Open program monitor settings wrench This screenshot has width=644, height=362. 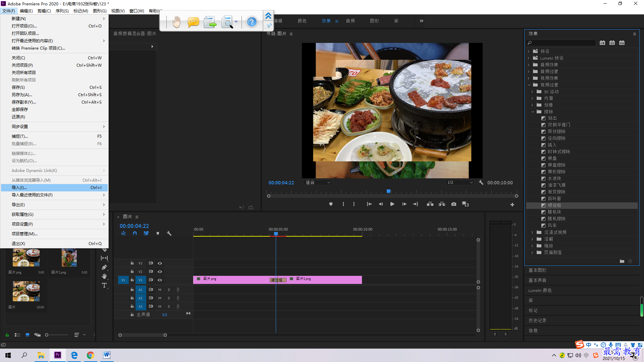(x=481, y=183)
